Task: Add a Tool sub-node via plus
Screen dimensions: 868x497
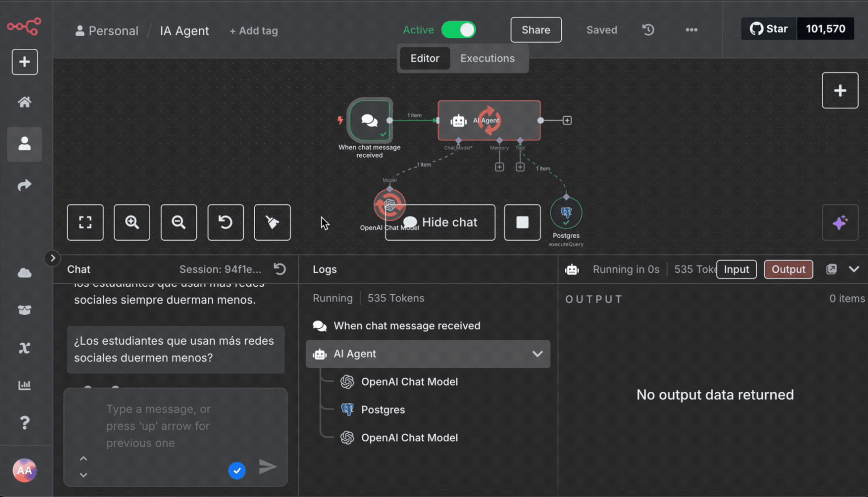Action: [x=520, y=167]
